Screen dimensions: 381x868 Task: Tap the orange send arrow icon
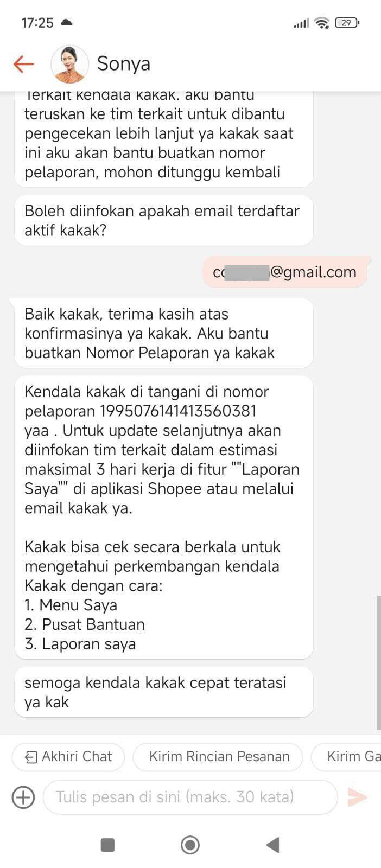click(x=357, y=797)
